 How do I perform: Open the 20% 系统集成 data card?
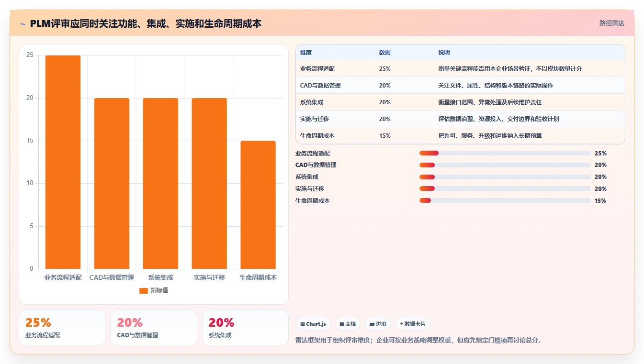pyautogui.click(x=245, y=327)
